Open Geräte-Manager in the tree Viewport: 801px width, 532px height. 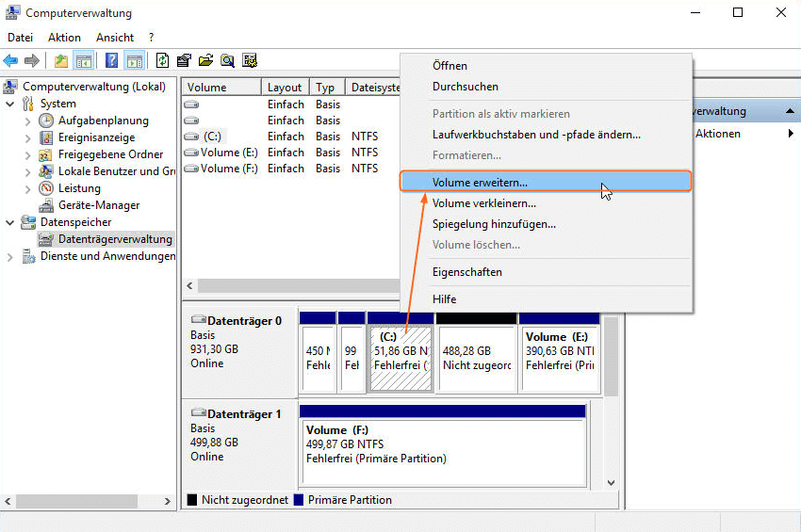(x=98, y=205)
